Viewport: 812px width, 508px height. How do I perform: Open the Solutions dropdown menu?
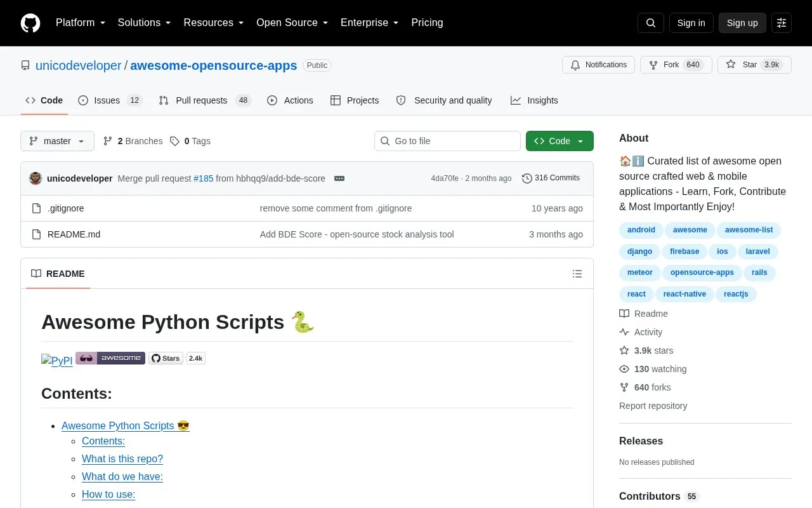click(x=145, y=23)
